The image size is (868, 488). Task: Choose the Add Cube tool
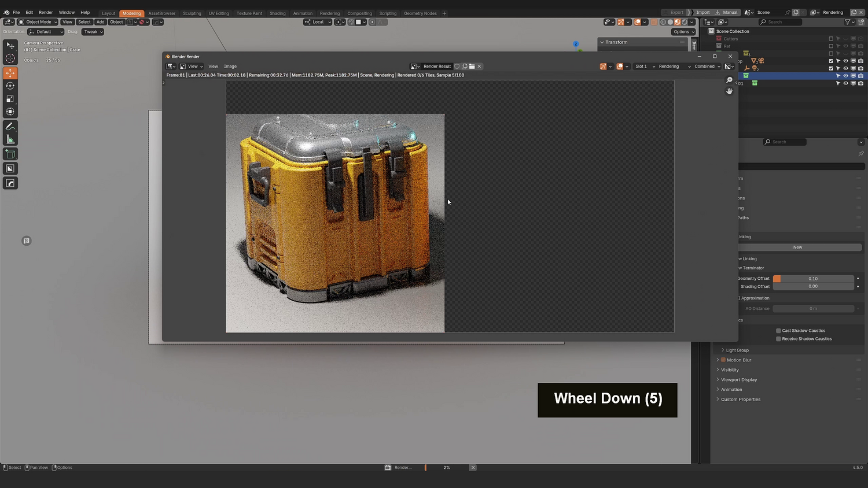[10, 154]
